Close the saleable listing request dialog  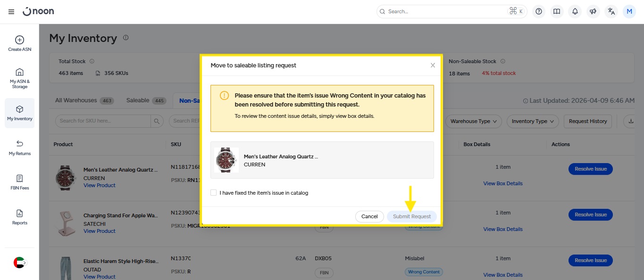click(433, 66)
